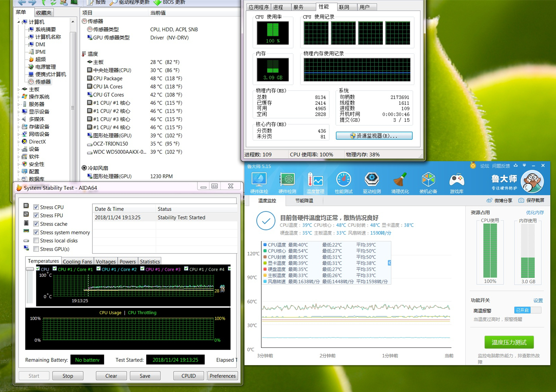Viewport: 556px width, 392px height.
Task: Collapse 计算机 tree node
Action: click(19, 22)
